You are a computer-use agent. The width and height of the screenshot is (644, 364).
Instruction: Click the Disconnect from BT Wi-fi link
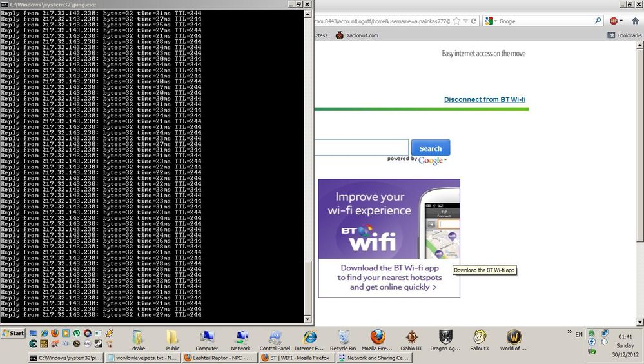[485, 99]
